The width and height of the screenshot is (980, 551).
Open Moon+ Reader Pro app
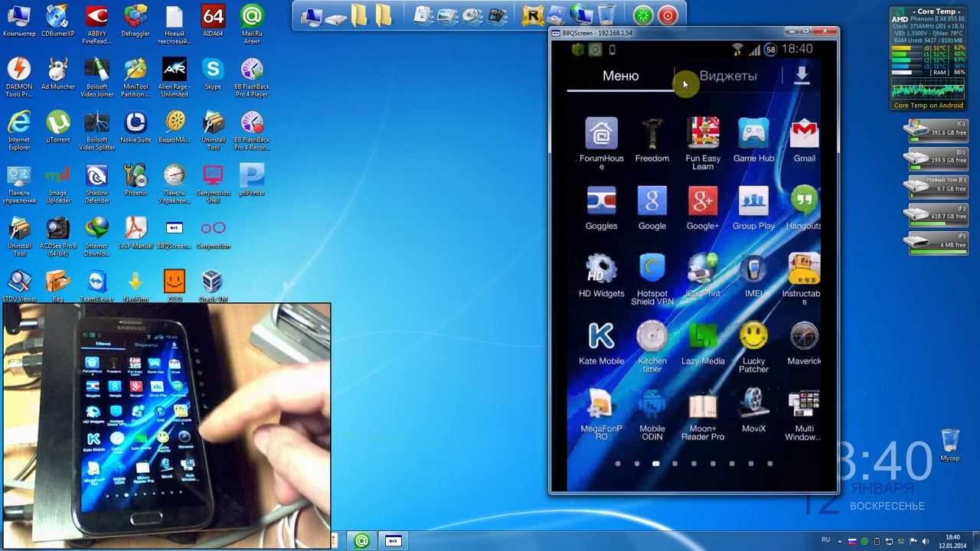click(703, 414)
